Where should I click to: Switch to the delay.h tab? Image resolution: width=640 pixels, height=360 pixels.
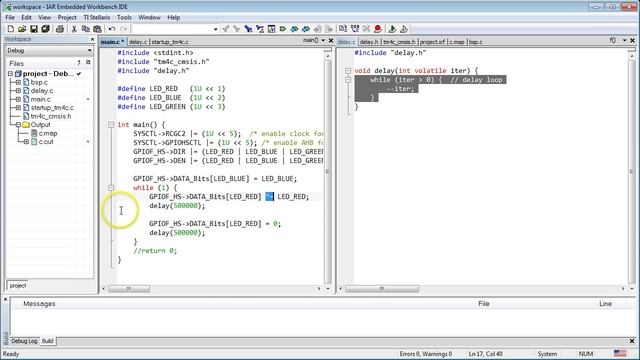point(369,42)
